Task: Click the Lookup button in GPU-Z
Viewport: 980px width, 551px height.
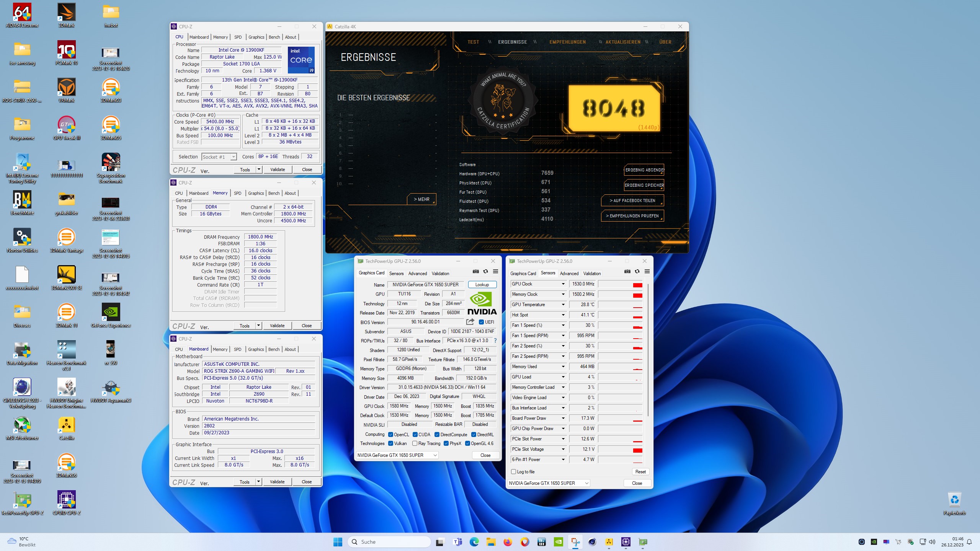Action: [482, 285]
